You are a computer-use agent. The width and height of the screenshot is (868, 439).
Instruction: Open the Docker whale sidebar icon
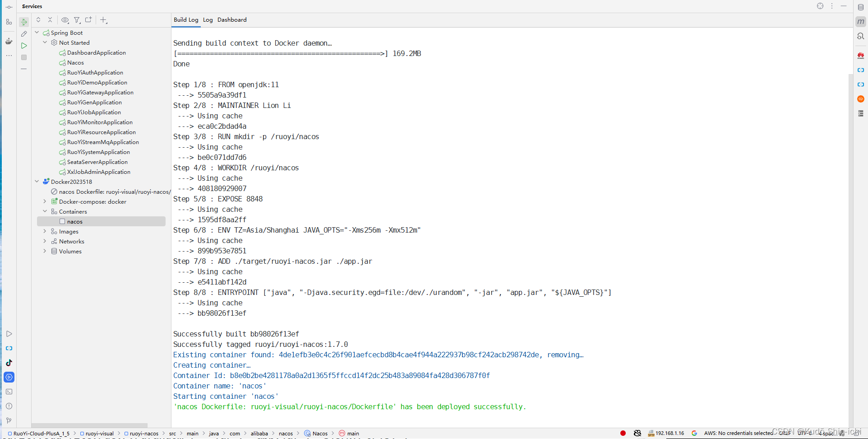pyautogui.click(x=9, y=41)
